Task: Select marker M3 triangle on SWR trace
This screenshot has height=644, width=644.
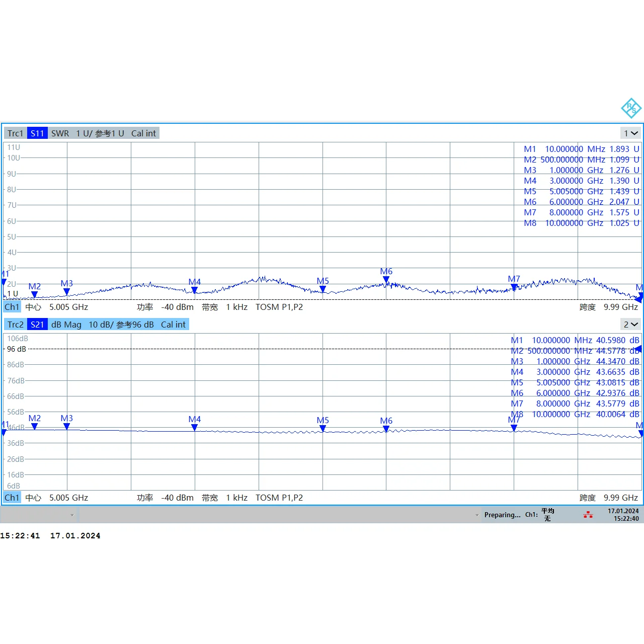Action: (x=66, y=292)
